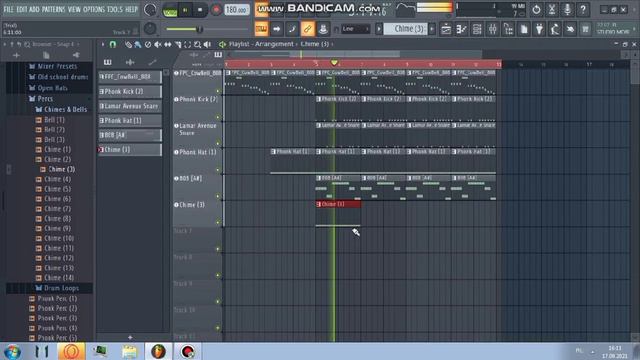Select the playlist select tool
Viewport: 640px width, 360px height.
(188, 44)
